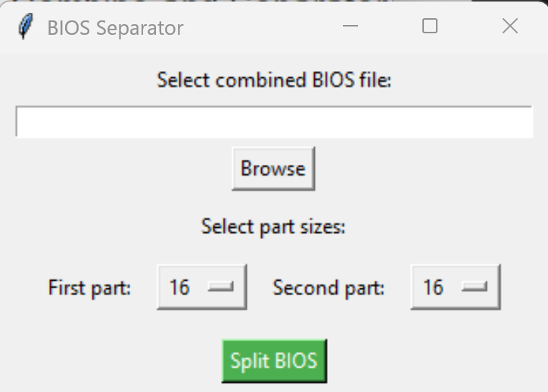
Task: Click blank window area left of Split BIOS
Action: click(114, 360)
